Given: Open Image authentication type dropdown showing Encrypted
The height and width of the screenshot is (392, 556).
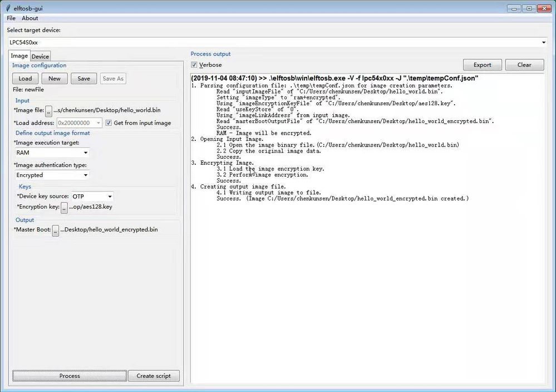Looking at the screenshot, I should point(52,175).
